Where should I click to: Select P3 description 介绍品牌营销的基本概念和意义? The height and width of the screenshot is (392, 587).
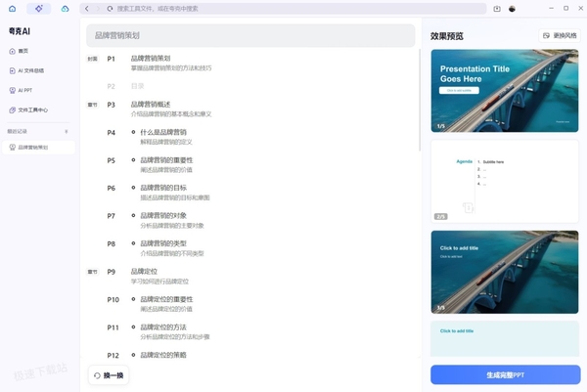(171, 114)
